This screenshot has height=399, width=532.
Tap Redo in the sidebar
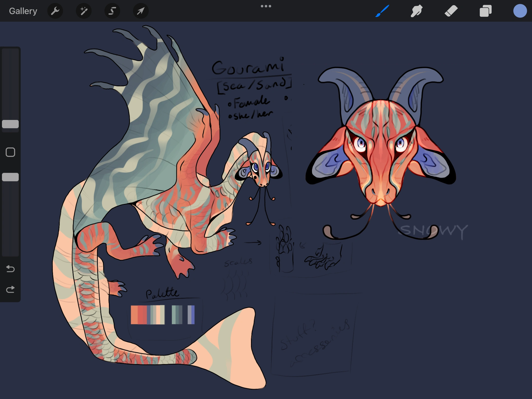click(10, 289)
